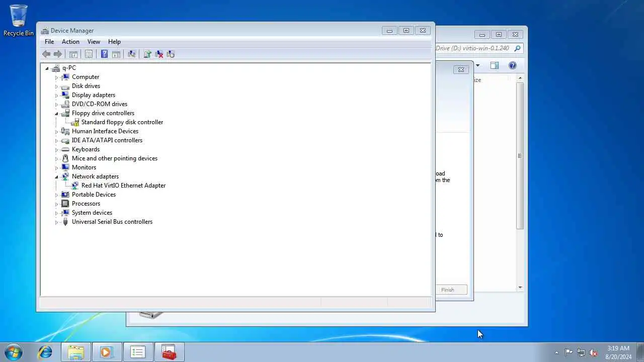Click the Back arrow in Device Manager toolbar
This screenshot has height=362, width=644.
click(x=46, y=54)
